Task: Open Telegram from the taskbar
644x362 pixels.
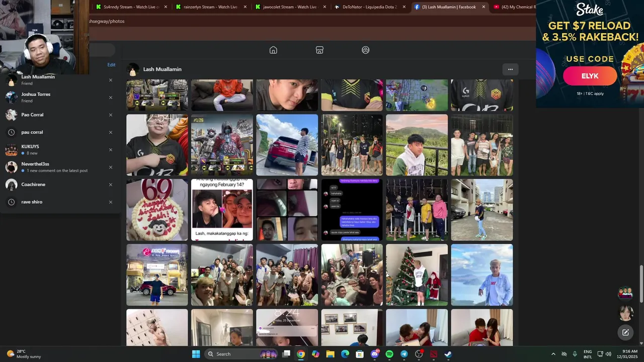Action: [404, 354]
